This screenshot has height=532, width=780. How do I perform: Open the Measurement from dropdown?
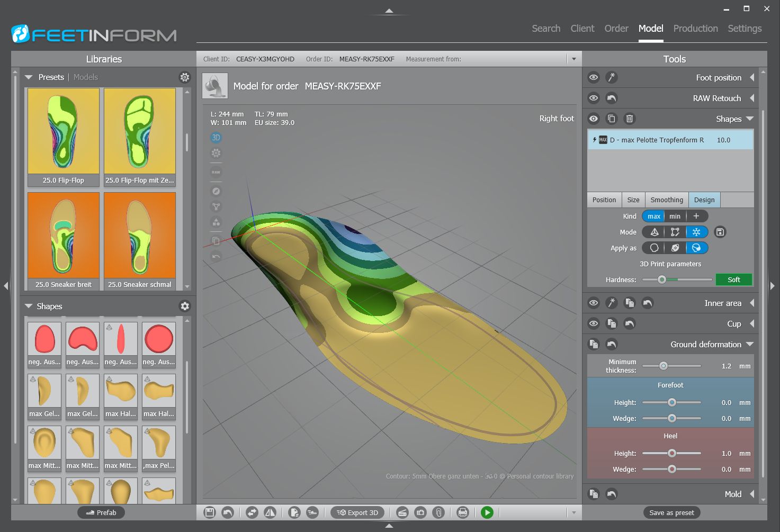(x=573, y=59)
